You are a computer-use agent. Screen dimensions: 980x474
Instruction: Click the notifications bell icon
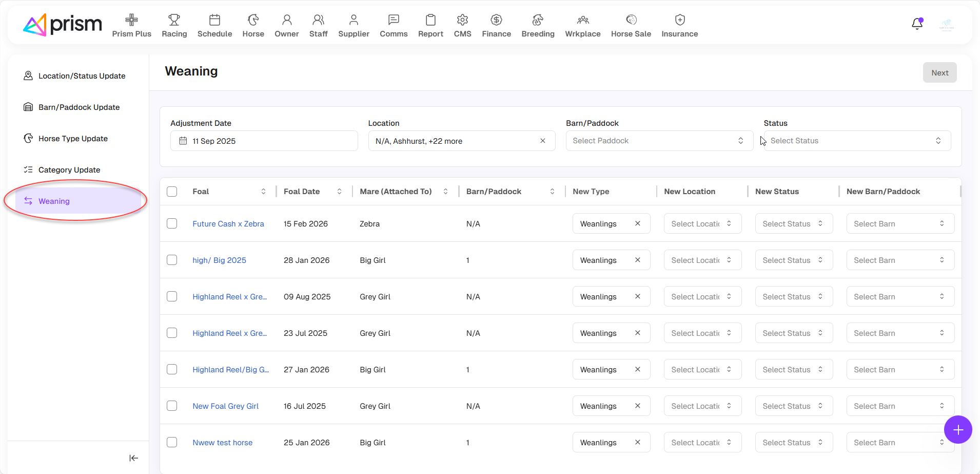[917, 24]
